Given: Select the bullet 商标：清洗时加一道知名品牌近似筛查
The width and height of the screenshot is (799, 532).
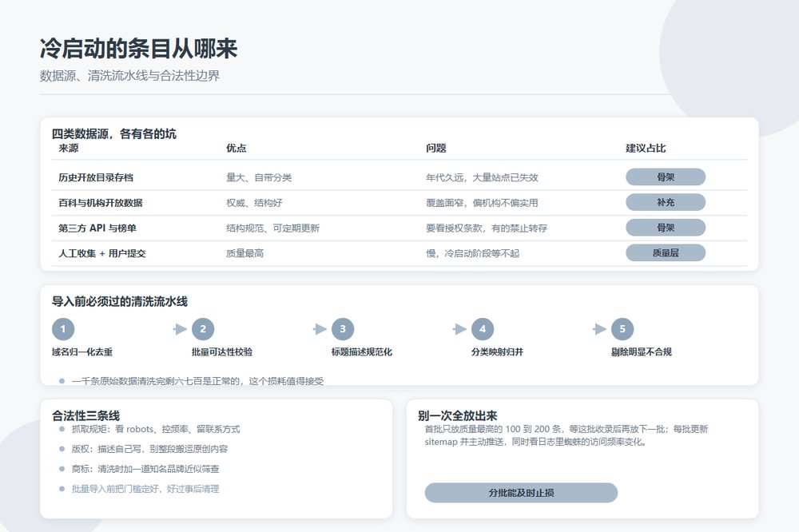Looking at the screenshot, I should click(x=145, y=469).
